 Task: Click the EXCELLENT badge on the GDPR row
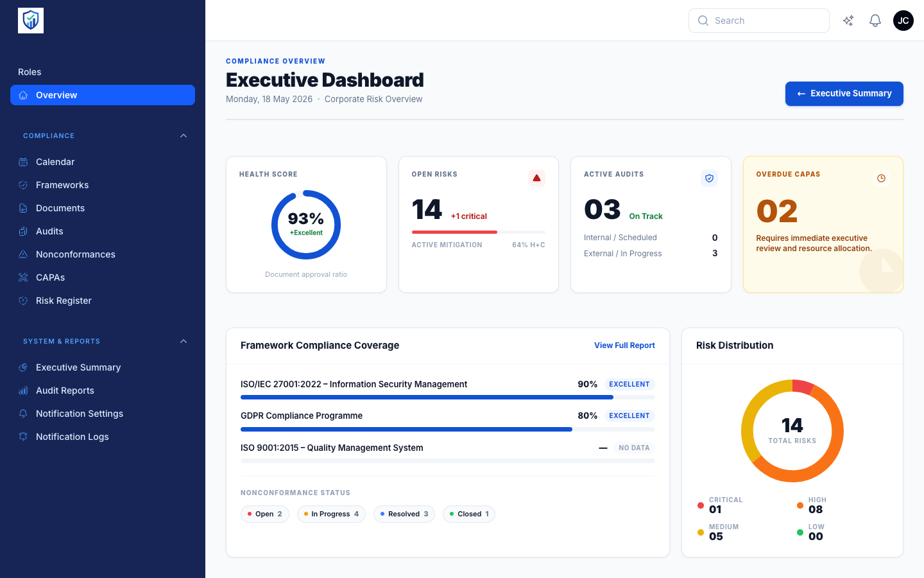coord(629,416)
